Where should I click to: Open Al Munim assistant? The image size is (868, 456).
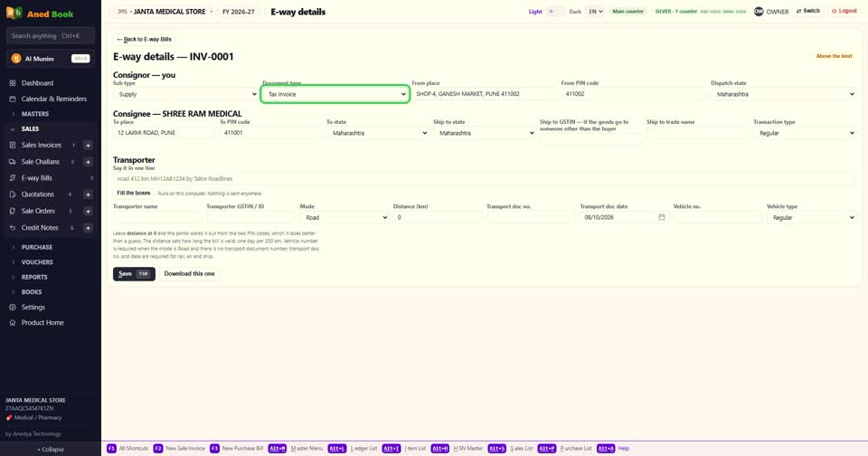coord(51,59)
